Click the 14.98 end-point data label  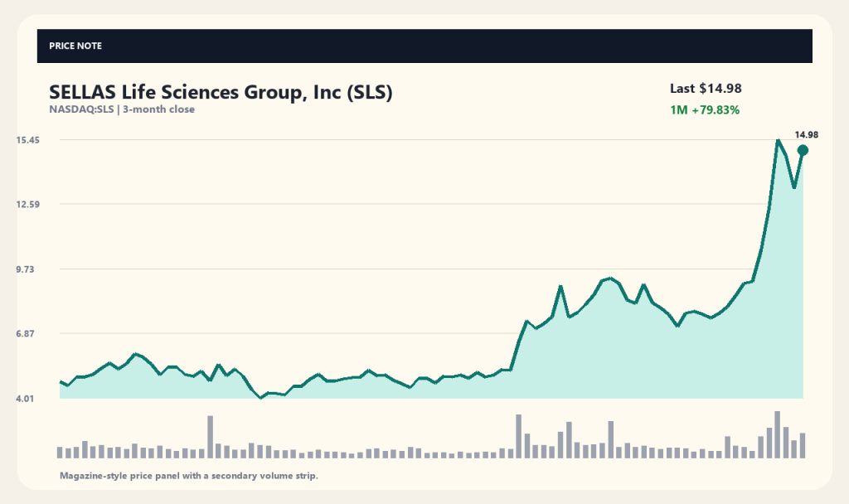pyautogui.click(x=806, y=135)
